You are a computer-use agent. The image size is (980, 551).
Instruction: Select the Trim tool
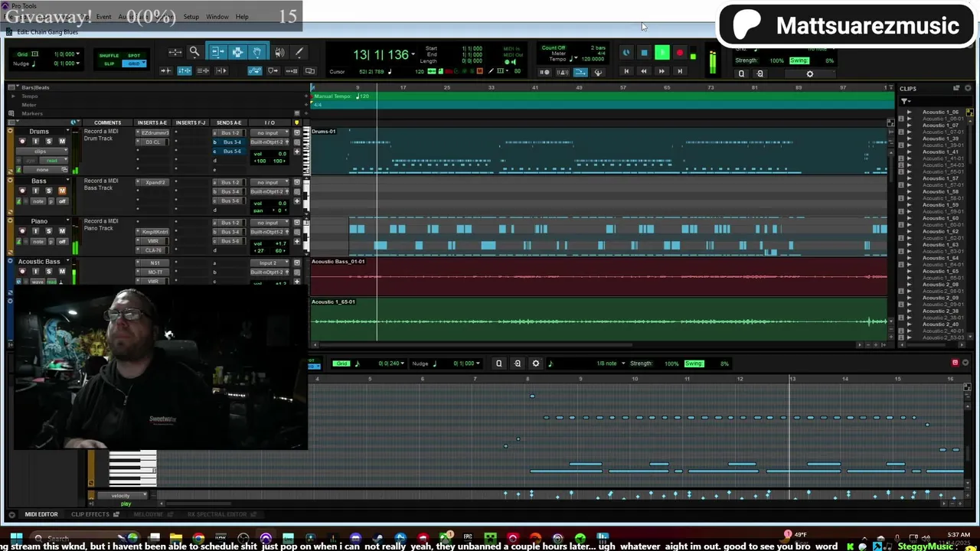coord(217,52)
